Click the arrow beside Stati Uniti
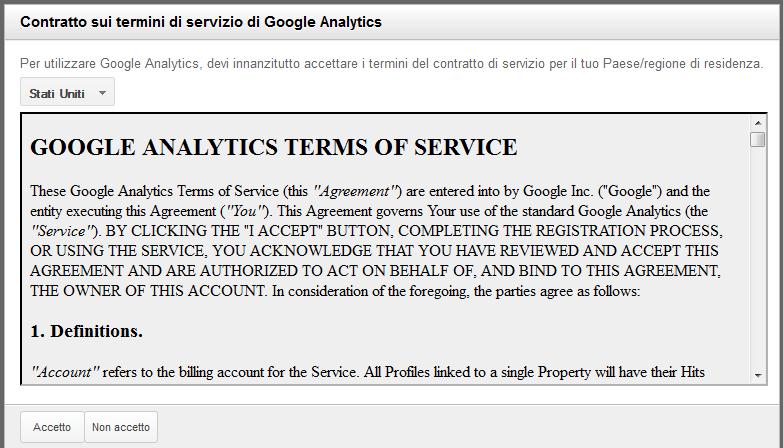This screenshot has width=783, height=448. pyautogui.click(x=101, y=94)
